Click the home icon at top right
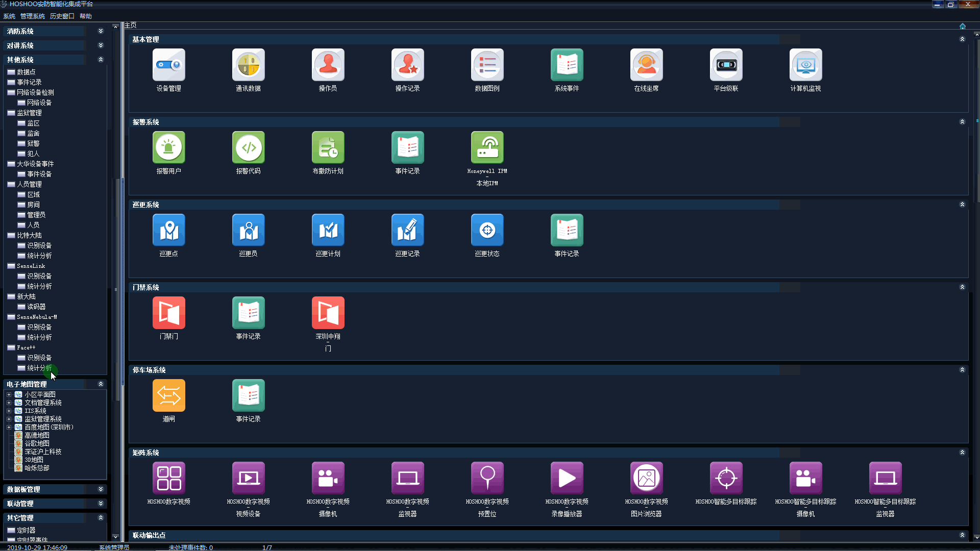980x551 pixels. 962,26
